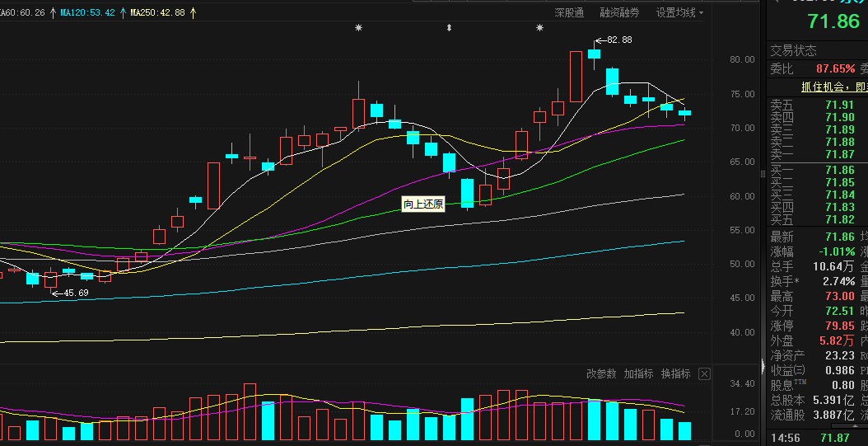The width and height of the screenshot is (868, 446).
Task: Collapse the right quote panel using side arrow
Action: click(763, 366)
